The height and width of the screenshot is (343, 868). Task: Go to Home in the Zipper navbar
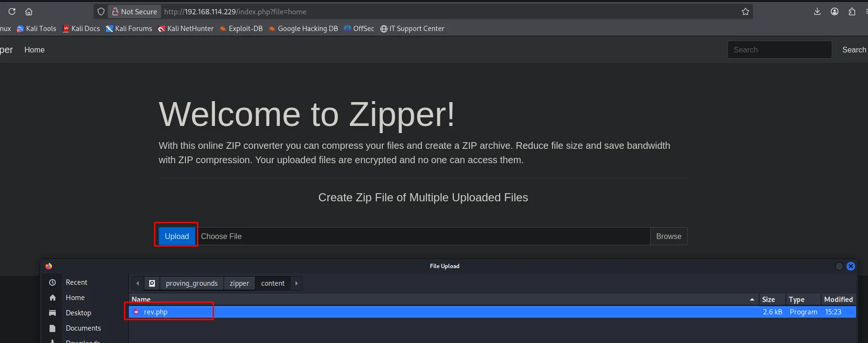coord(34,50)
